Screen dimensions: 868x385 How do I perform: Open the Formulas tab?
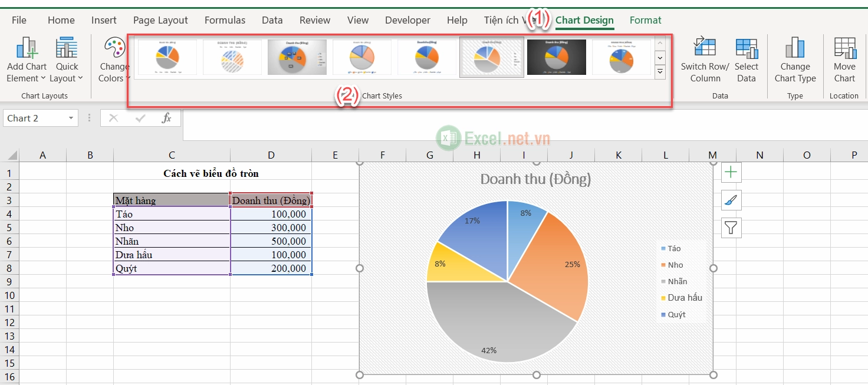(x=225, y=20)
